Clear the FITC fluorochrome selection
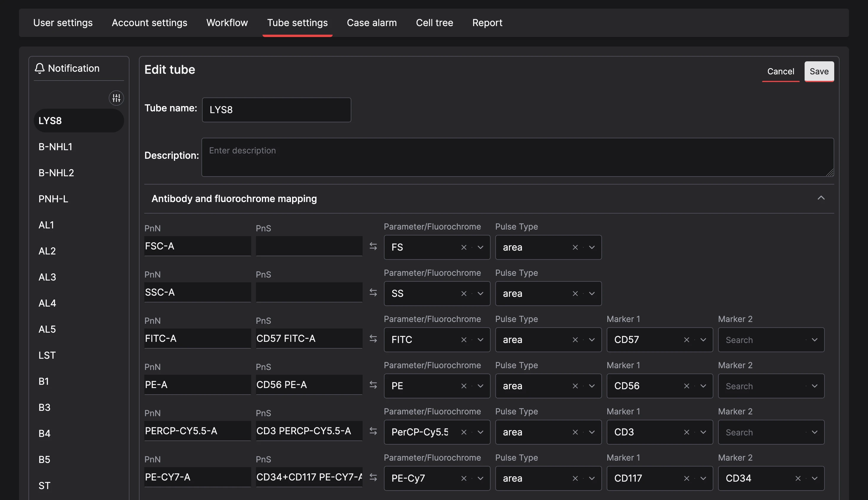 tap(464, 340)
